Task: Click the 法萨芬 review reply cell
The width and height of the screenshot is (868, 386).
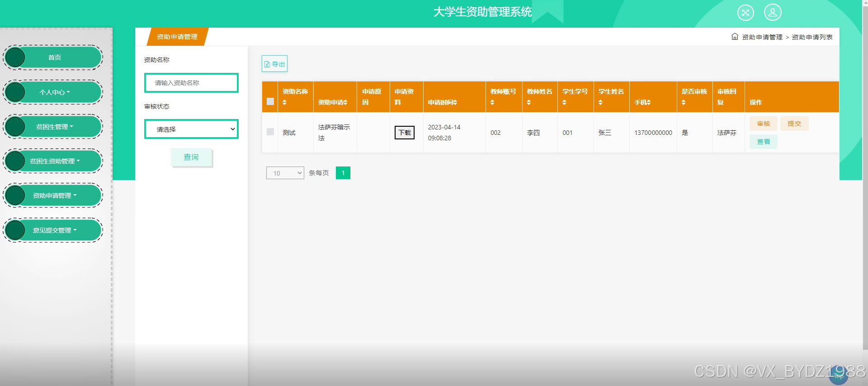Action: click(x=728, y=133)
